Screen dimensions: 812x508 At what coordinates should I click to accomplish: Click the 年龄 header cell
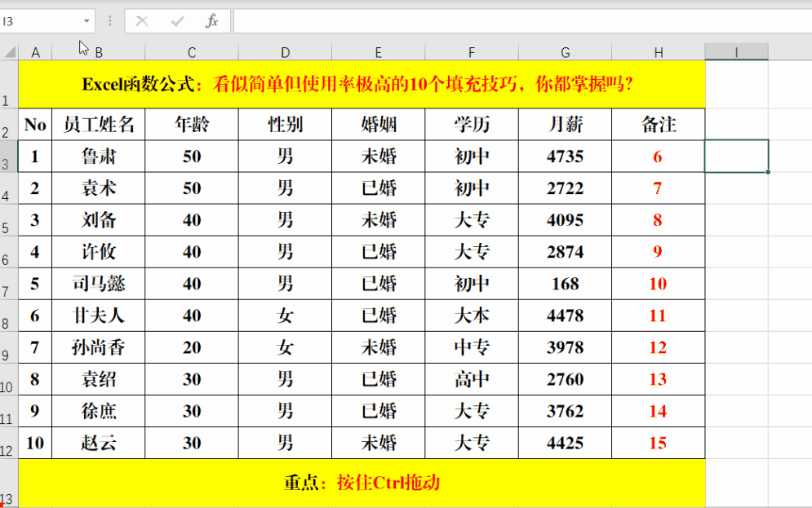click(192, 124)
